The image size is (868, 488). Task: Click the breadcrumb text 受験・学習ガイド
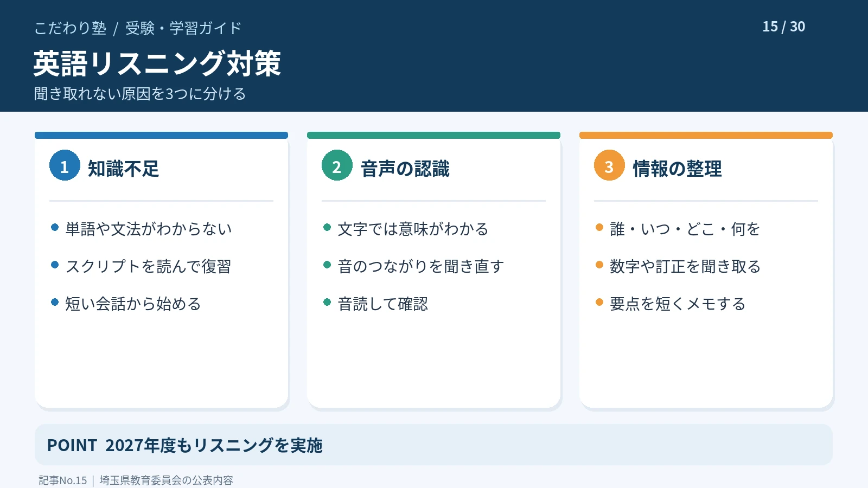point(183,28)
